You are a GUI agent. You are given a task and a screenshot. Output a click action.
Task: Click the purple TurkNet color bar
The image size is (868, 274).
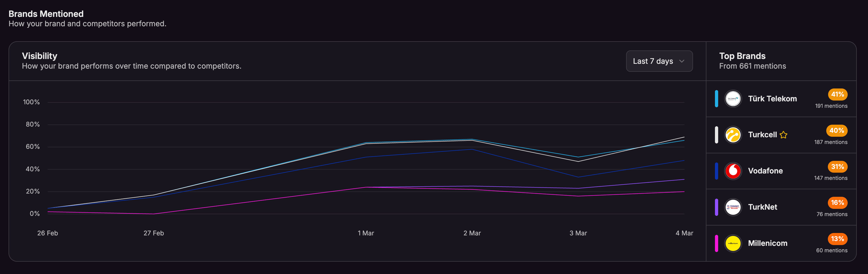(716, 207)
